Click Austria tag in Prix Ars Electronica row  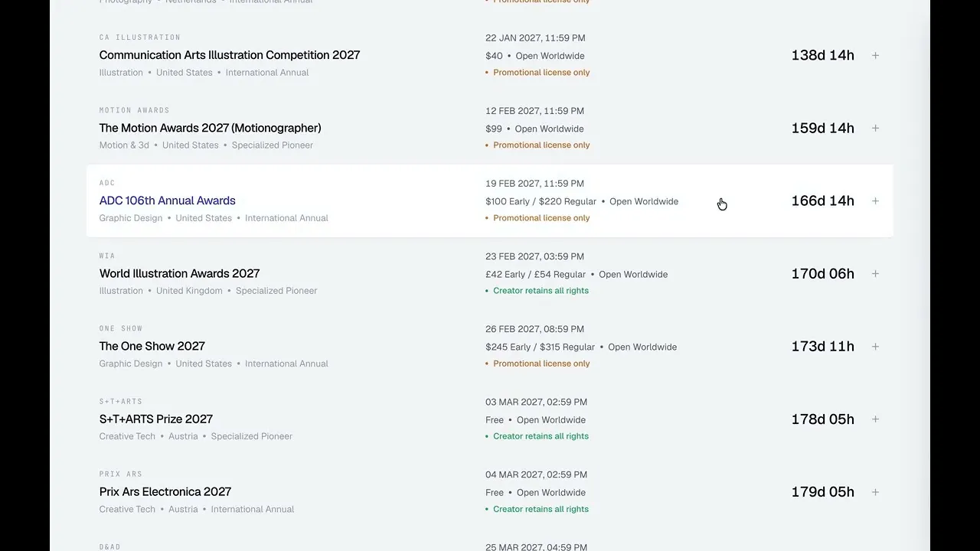[183, 509]
